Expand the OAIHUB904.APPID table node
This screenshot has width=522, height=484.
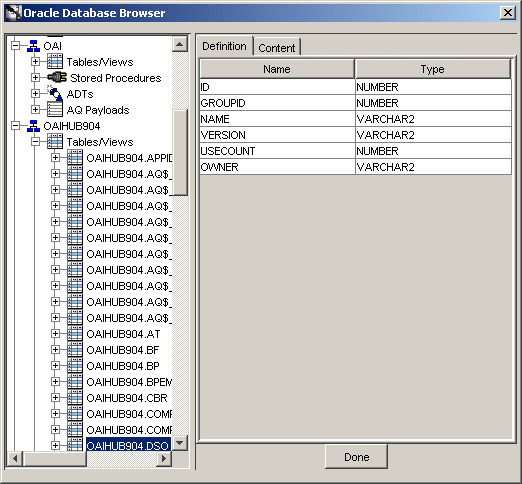point(55,157)
